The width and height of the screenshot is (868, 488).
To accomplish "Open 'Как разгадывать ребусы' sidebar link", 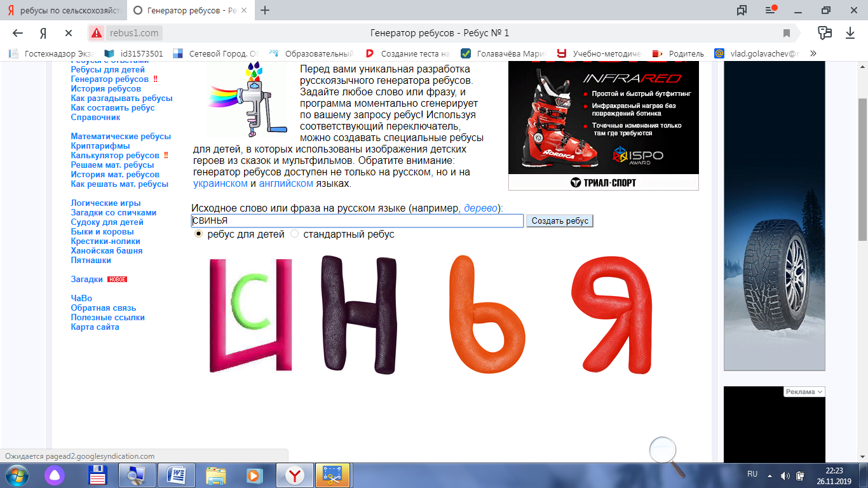I will click(122, 98).
